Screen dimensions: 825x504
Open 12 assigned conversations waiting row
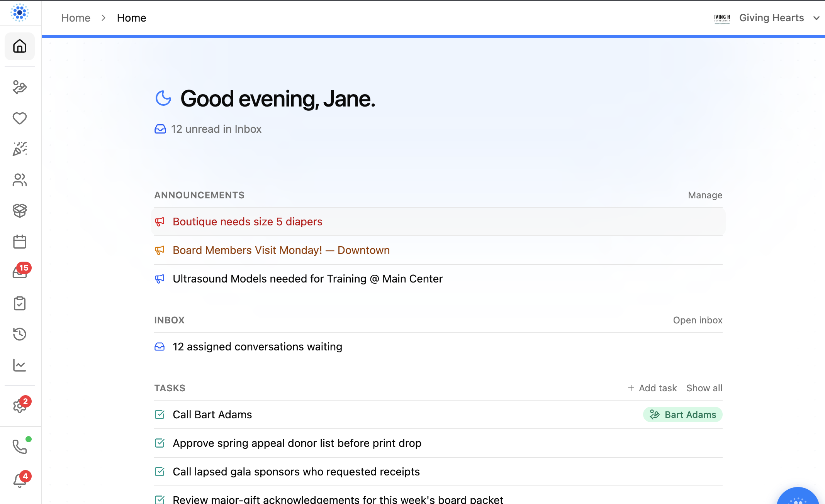click(438, 347)
